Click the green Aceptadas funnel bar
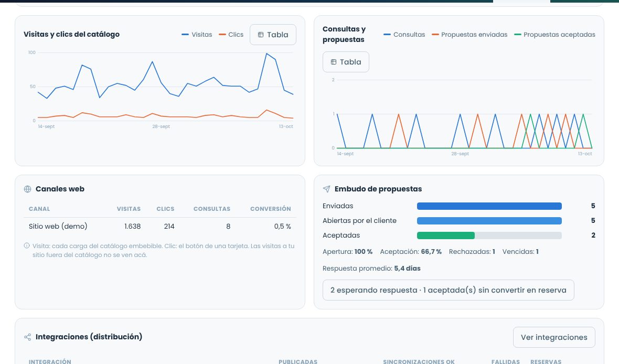 446,235
